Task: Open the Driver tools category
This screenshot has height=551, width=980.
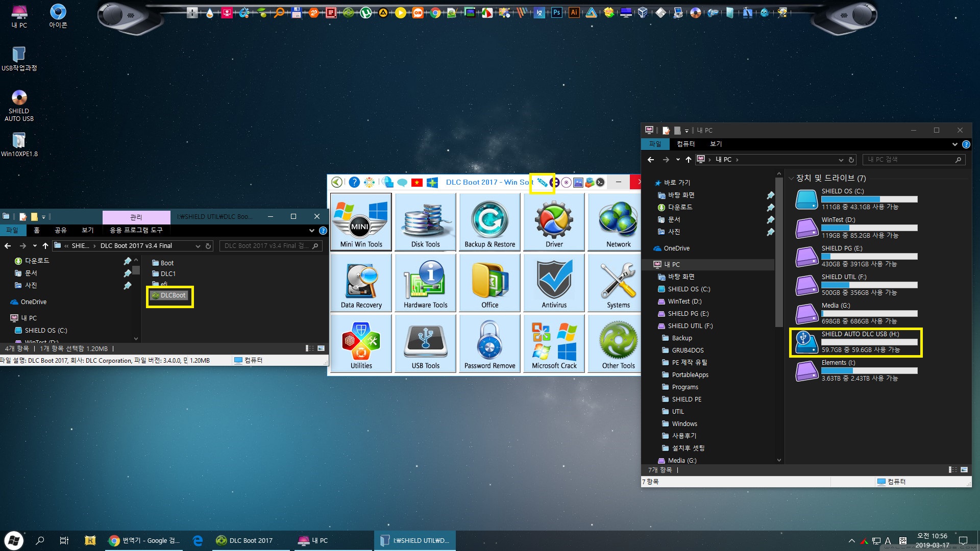Action: pos(554,222)
